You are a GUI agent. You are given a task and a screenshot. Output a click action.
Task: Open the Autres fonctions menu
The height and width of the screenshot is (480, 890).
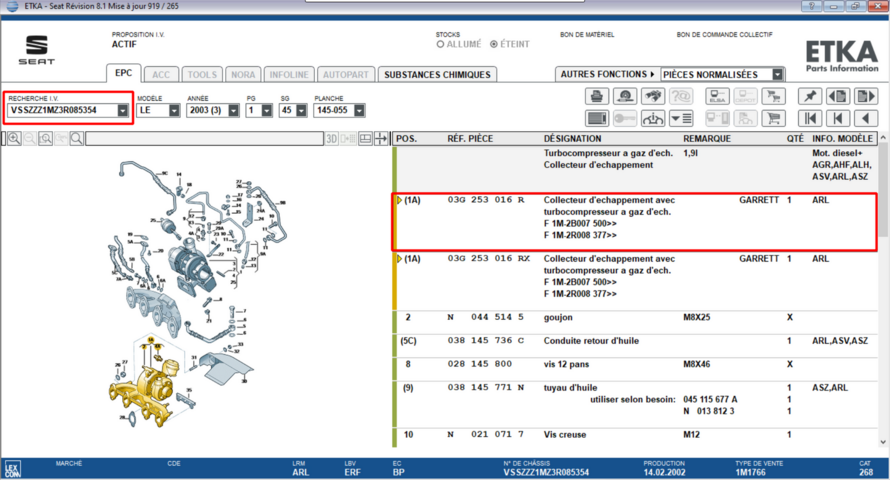pos(607,74)
